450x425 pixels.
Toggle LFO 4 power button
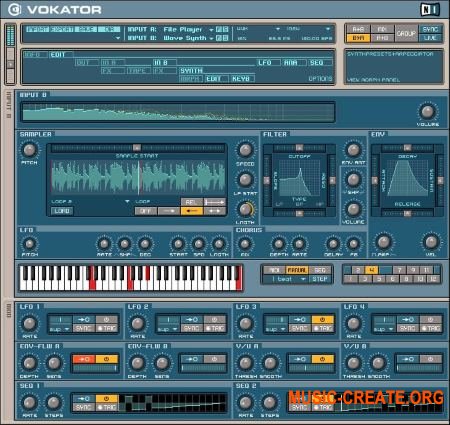point(431,319)
